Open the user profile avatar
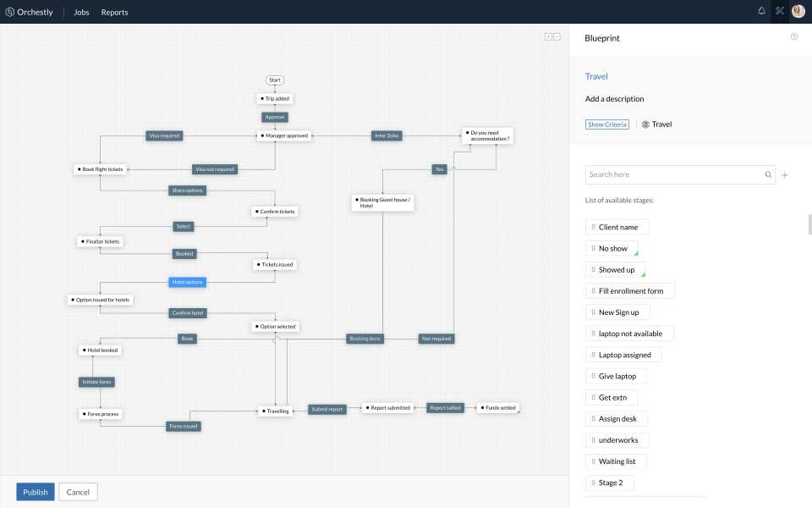Viewport: 812px width, 508px height. pyautogui.click(x=798, y=12)
